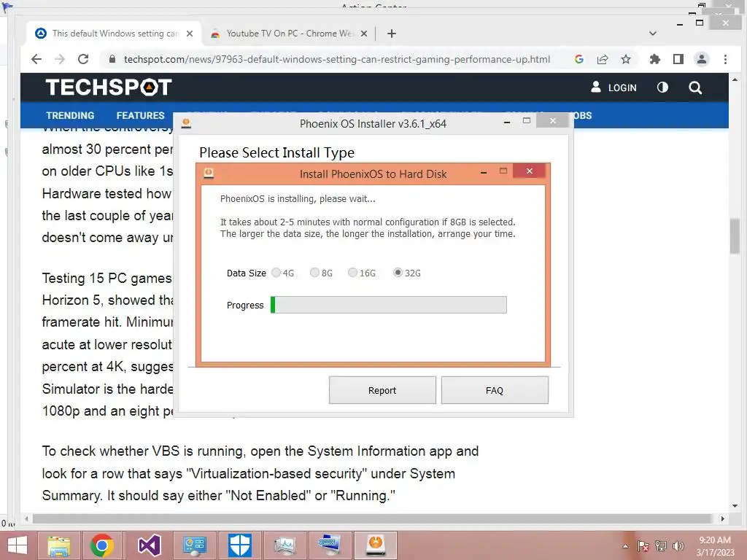Click the address bar URL

[337, 59]
